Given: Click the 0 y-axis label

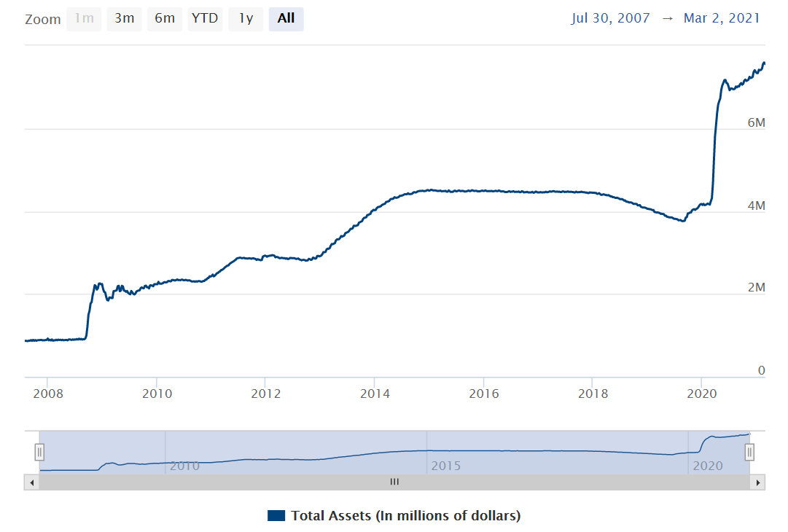Looking at the screenshot, I should click(761, 370).
